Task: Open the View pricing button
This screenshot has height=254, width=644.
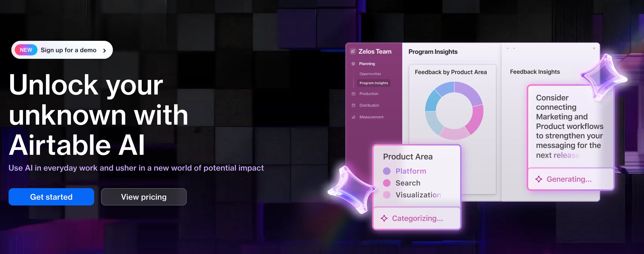Action: pyautogui.click(x=144, y=197)
